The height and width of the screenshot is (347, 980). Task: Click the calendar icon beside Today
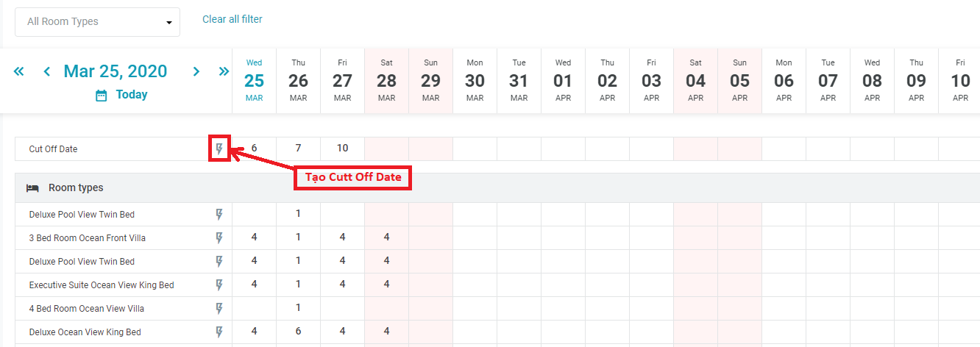(x=102, y=95)
